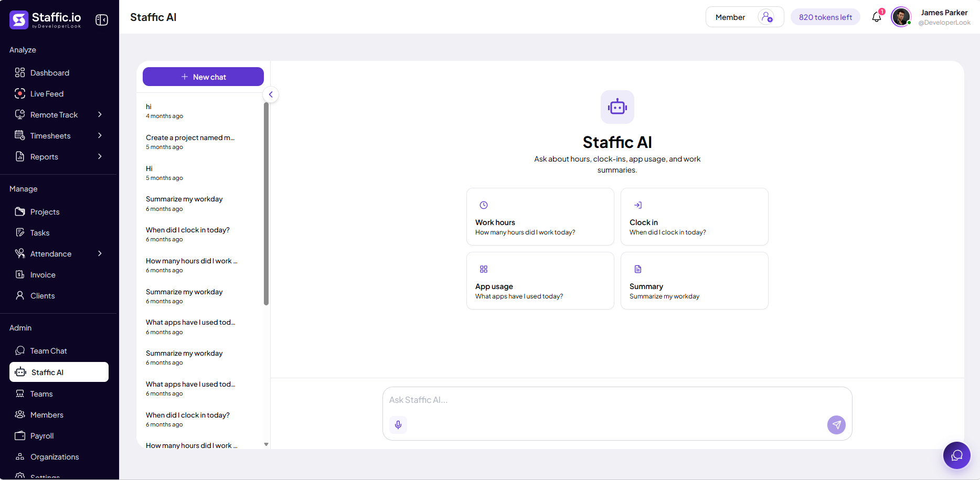Click login arrow icon on Clock in card

(638, 205)
